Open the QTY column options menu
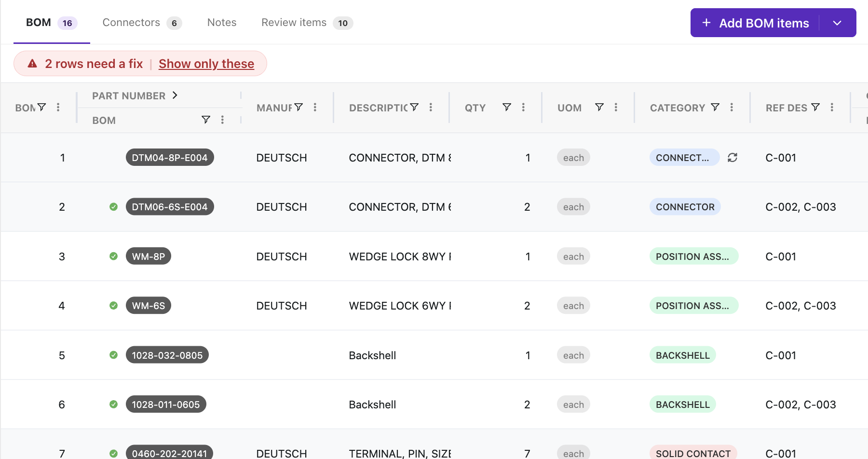This screenshot has width=868, height=459. coord(523,107)
